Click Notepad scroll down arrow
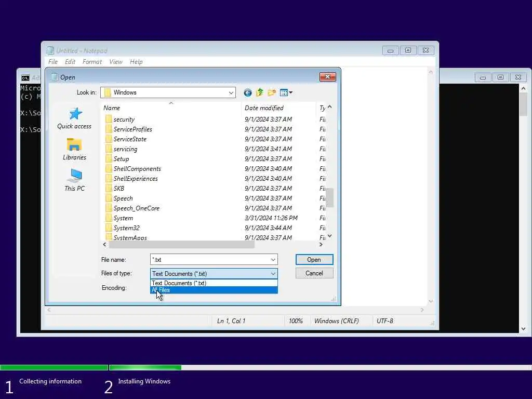The image size is (532, 399). pos(431,301)
